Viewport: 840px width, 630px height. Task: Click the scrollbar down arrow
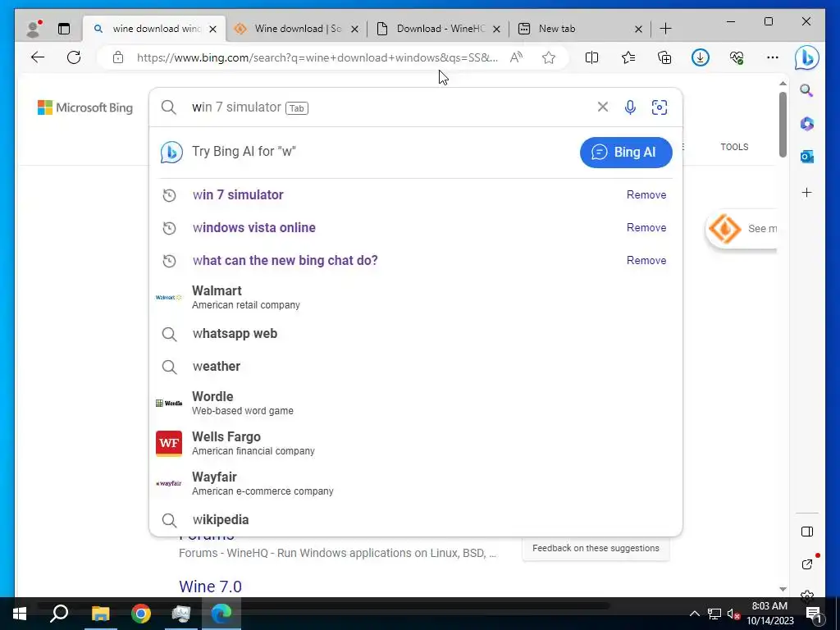(x=783, y=589)
